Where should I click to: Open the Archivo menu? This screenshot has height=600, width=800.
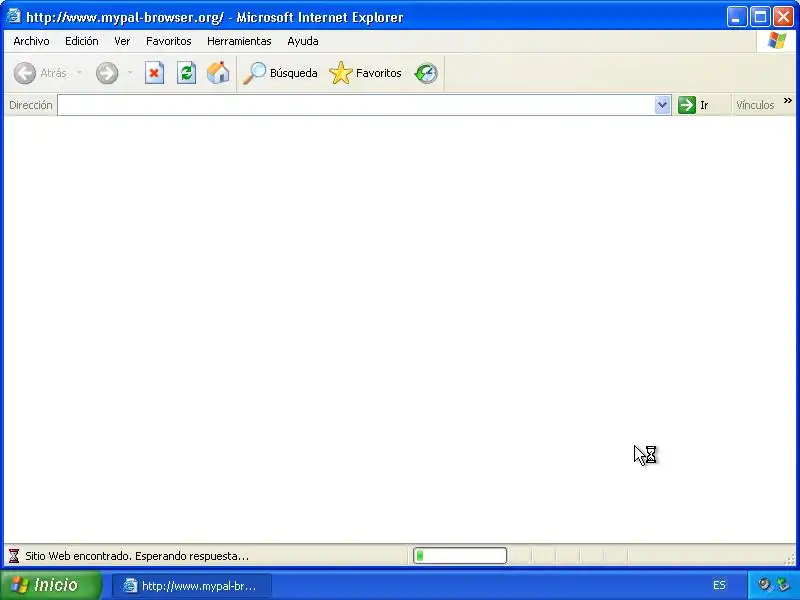(x=32, y=41)
